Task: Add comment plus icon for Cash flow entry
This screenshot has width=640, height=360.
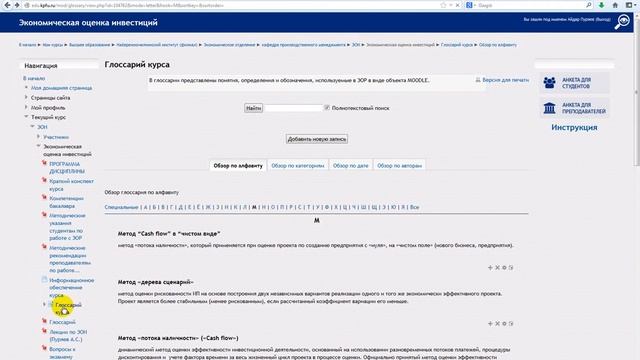Action: coord(490,268)
